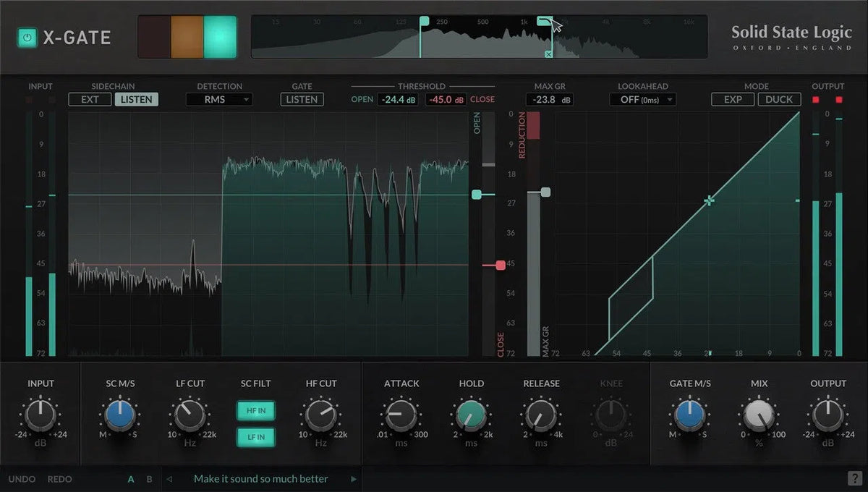Click the GATE M/S knob
The height and width of the screenshot is (492, 868).
pos(689,416)
